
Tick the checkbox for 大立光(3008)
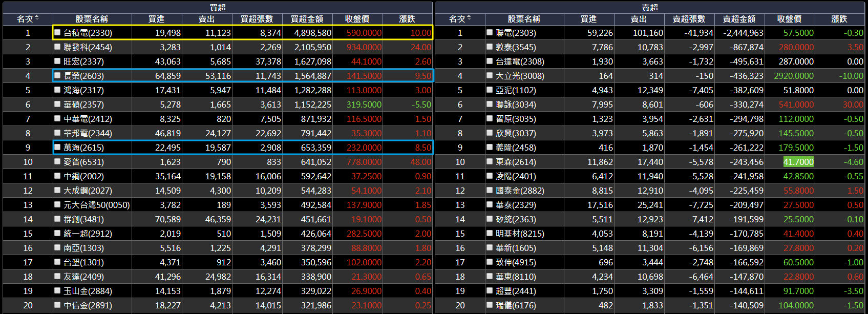490,75
